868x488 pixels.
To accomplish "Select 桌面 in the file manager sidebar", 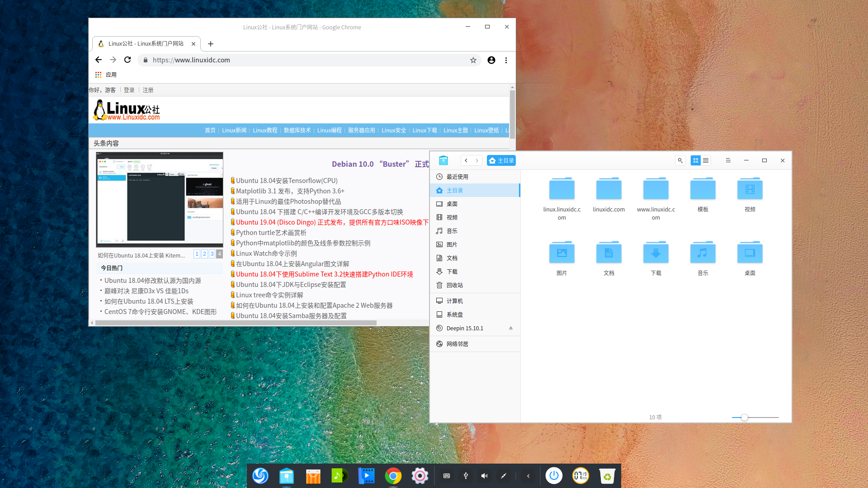I will click(x=475, y=204).
